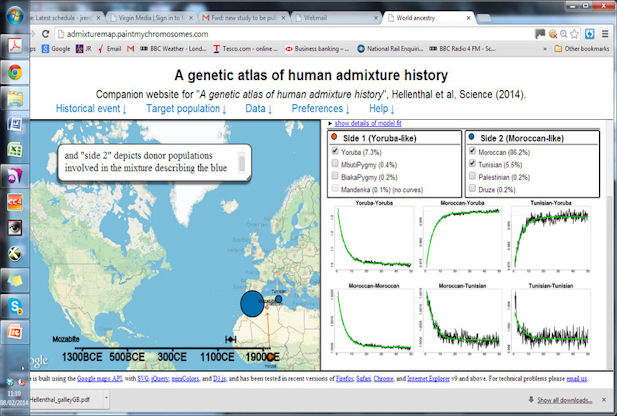Image resolution: width=617 pixels, height=416 pixels.
Task: Open Skype in the taskbar
Action: click(x=15, y=306)
